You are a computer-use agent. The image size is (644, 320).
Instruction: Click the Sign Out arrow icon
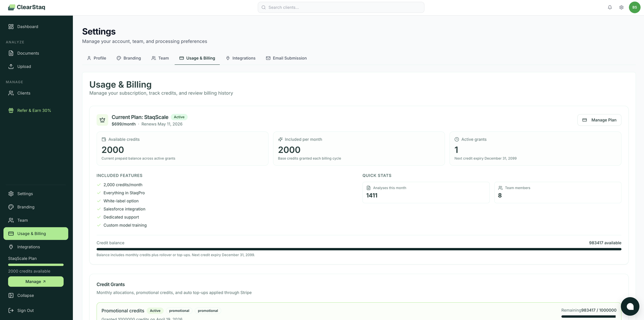click(11, 310)
